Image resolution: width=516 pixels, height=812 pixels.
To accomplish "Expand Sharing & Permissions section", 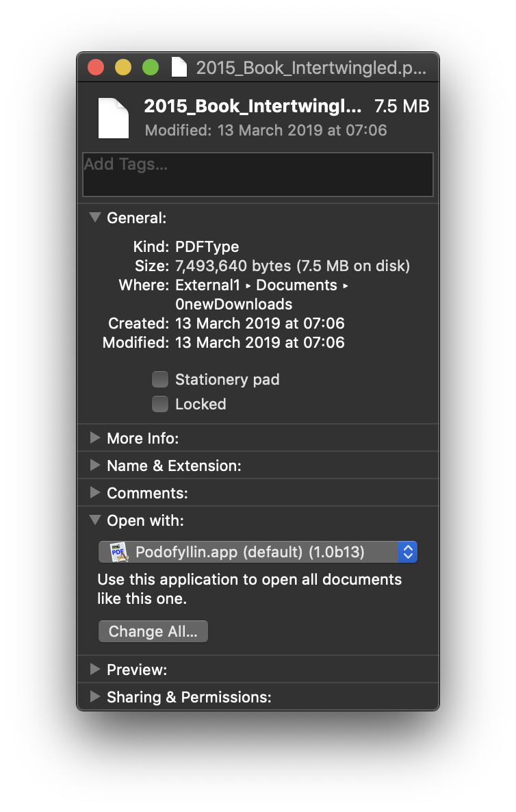I will coord(95,697).
